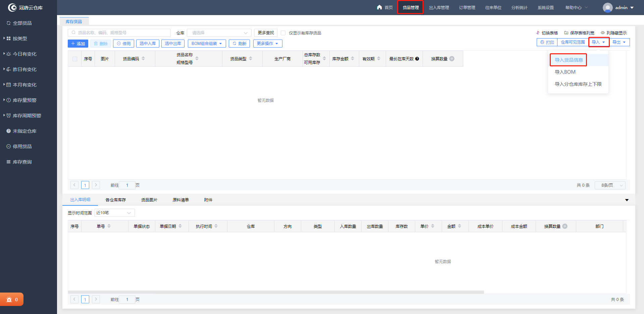Select 导入BOM menu entry
The width and height of the screenshot is (644, 314).
click(x=565, y=72)
